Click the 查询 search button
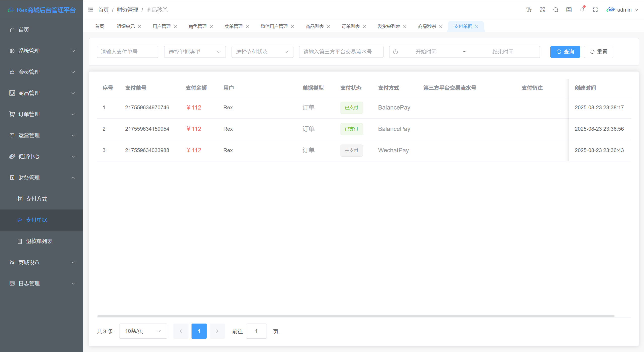Viewport: 644px width, 352px height. (x=565, y=52)
